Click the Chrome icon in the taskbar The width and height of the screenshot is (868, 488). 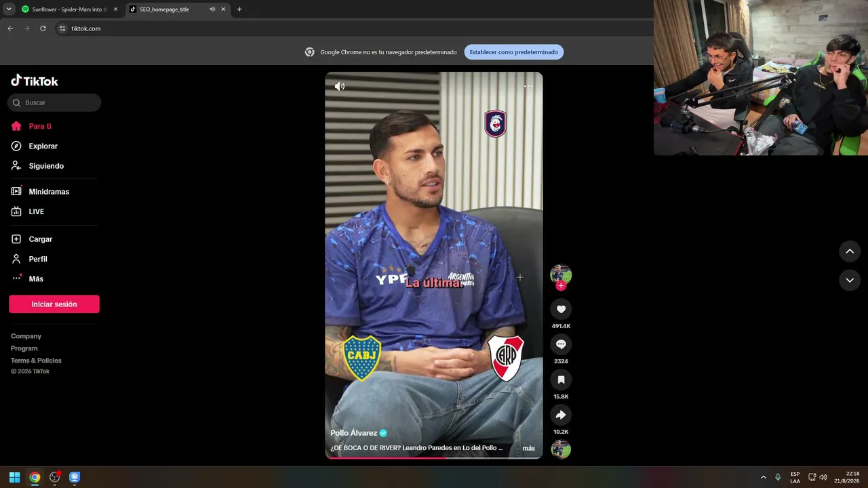tap(35, 477)
